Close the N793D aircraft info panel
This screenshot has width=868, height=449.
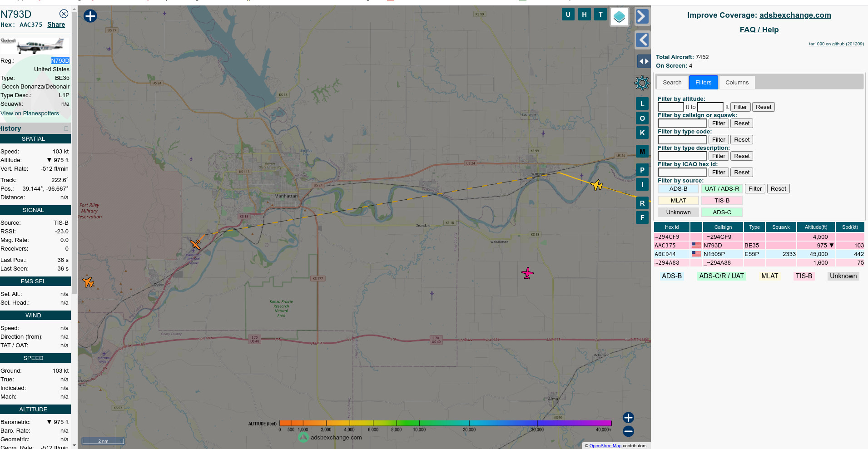[x=64, y=14]
